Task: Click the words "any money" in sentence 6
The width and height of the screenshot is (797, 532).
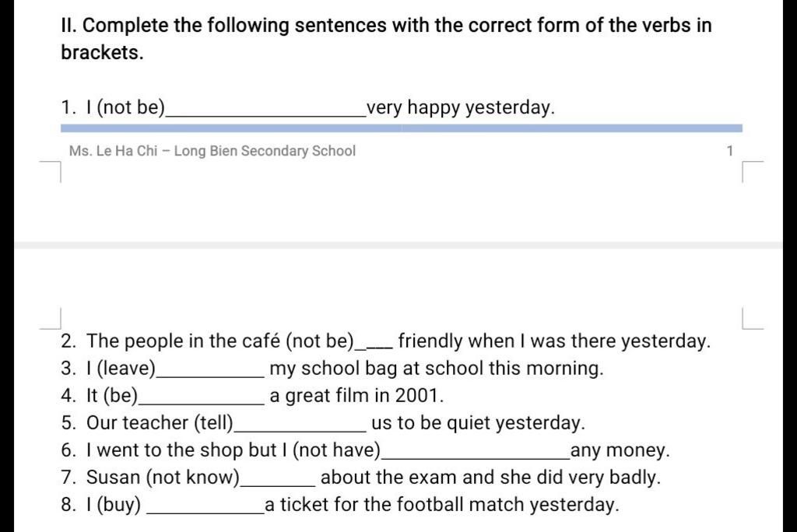Action: pyautogui.click(x=620, y=450)
